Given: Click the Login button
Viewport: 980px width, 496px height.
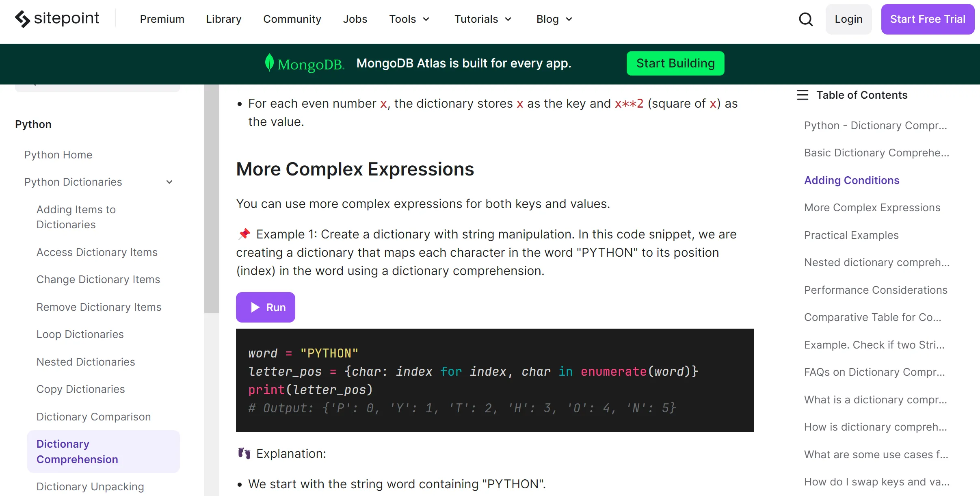Looking at the screenshot, I should click(x=848, y=19).
